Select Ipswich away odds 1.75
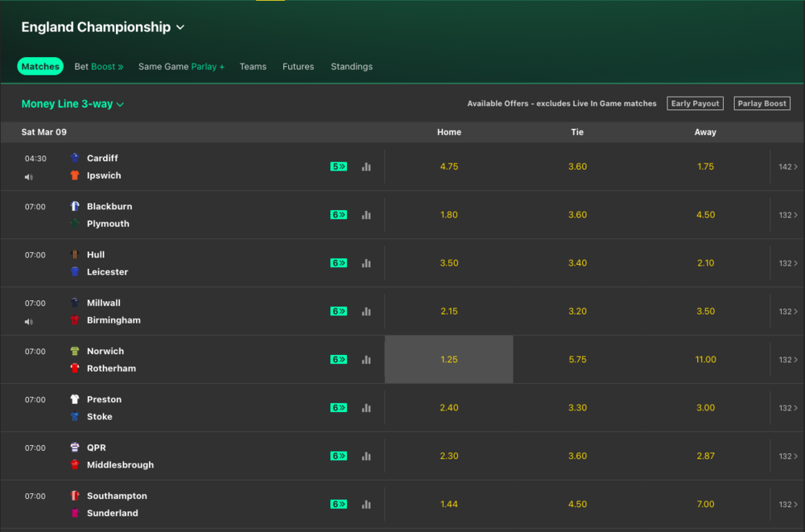 [705, 167]
